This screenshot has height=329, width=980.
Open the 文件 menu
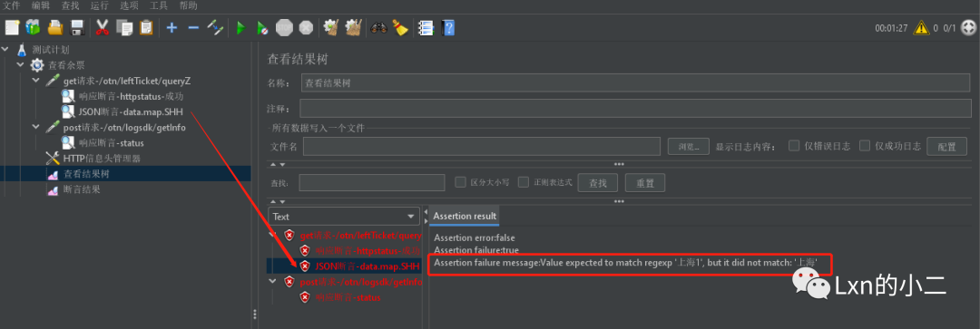12,5
